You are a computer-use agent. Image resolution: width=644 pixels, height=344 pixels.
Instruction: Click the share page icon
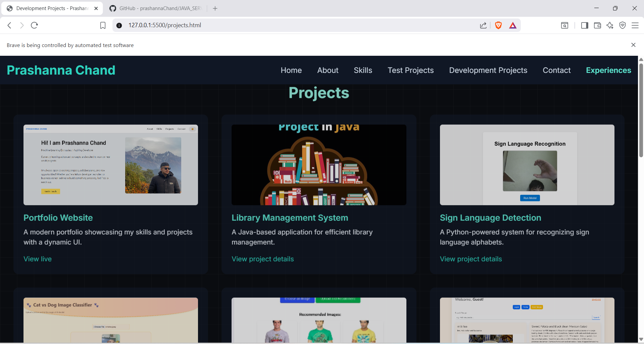click(483, 26)
